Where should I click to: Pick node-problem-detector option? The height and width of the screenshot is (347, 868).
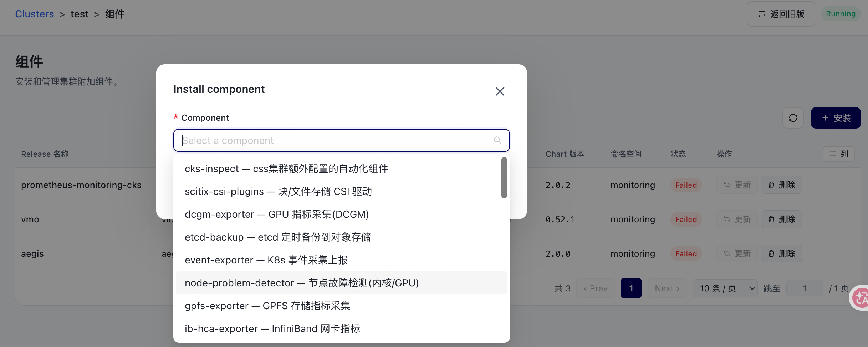341,283
